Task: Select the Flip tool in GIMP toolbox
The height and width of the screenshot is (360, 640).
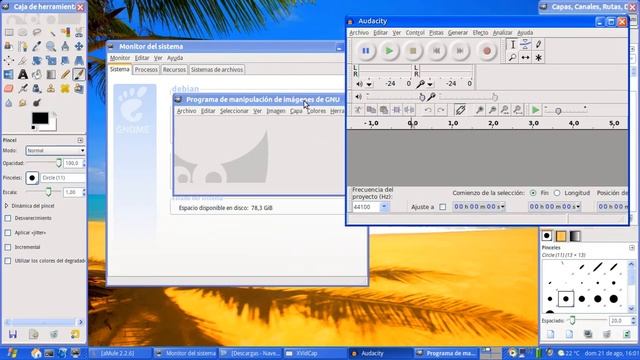Action: 8,74
